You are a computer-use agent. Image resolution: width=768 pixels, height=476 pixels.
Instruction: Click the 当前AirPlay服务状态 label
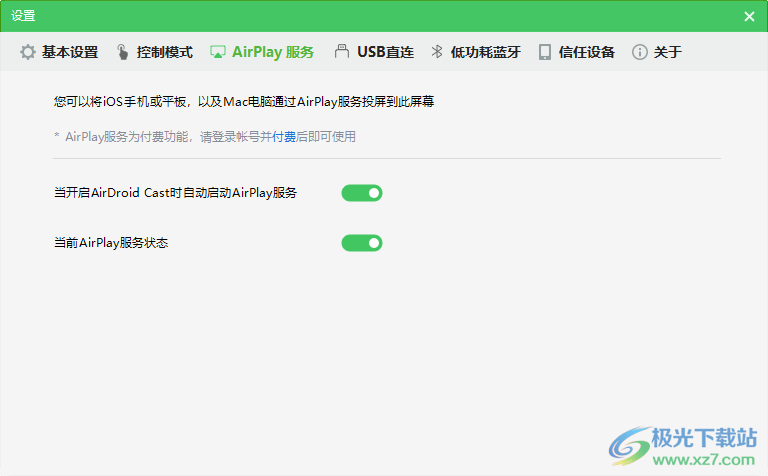[111, 243]
